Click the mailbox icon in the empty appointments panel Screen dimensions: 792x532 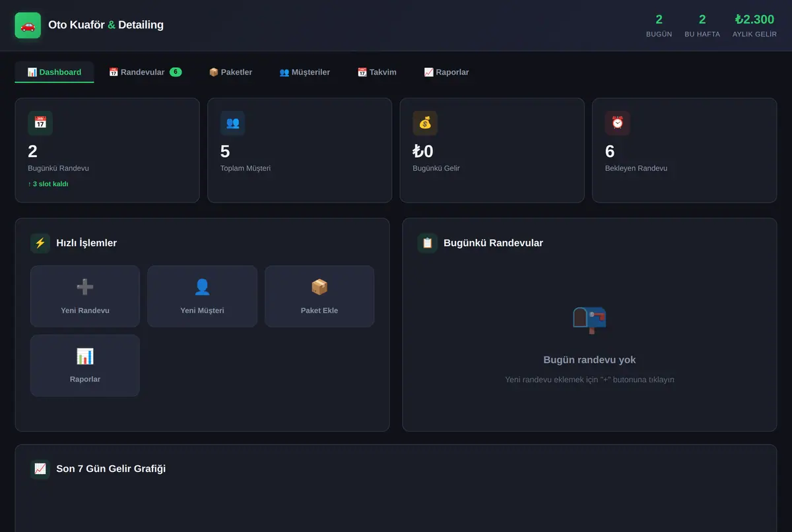click(x=589, y=320)
